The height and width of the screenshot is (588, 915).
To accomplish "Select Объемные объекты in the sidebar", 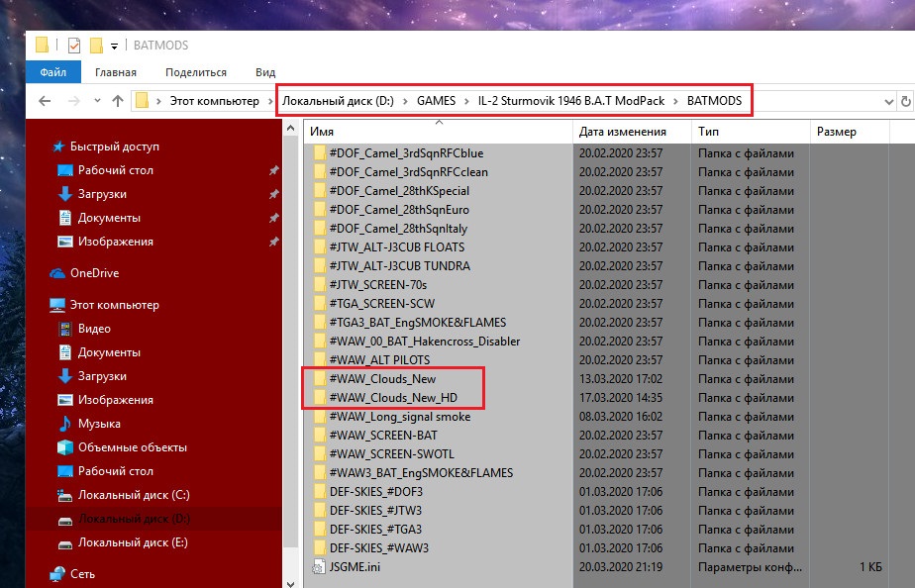I will tap(133, 447).
